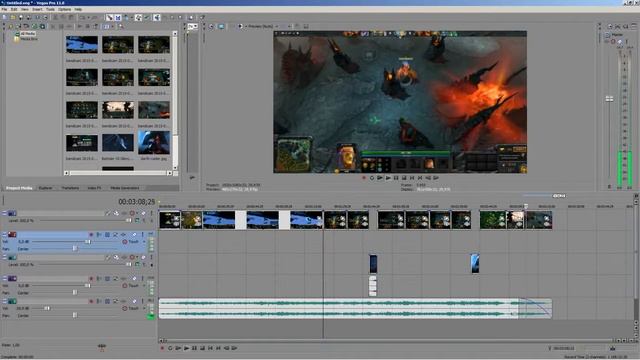Image resolution: width=640 pixels, height=360 pixels.
Task: Toggle Preview on External Monitor icon
Action: point(221,27)
